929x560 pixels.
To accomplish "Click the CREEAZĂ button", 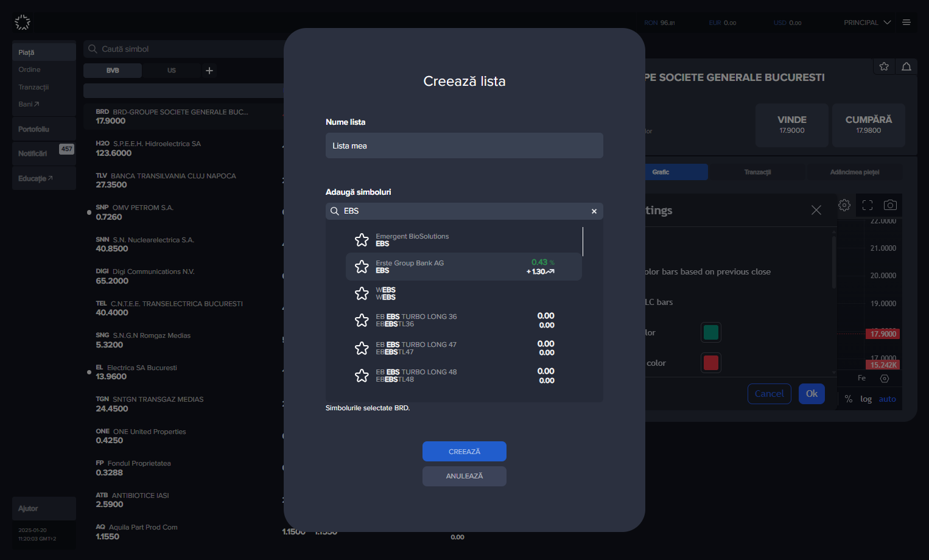I will 464,452.
